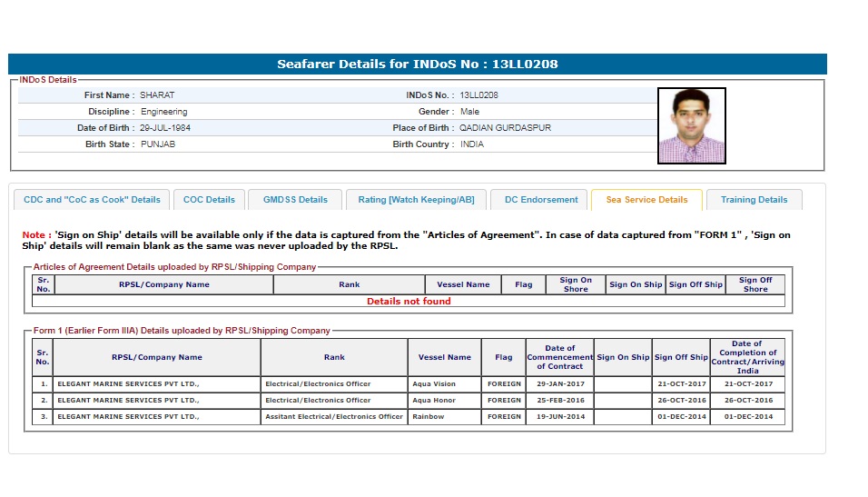Click the seafarer profile photo
This screenshot has width=868, height=497.
tap(691, 125)
